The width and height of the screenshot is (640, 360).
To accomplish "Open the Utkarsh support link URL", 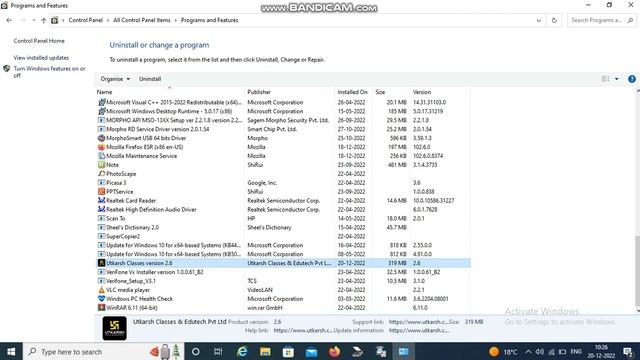I will [418, 322].
